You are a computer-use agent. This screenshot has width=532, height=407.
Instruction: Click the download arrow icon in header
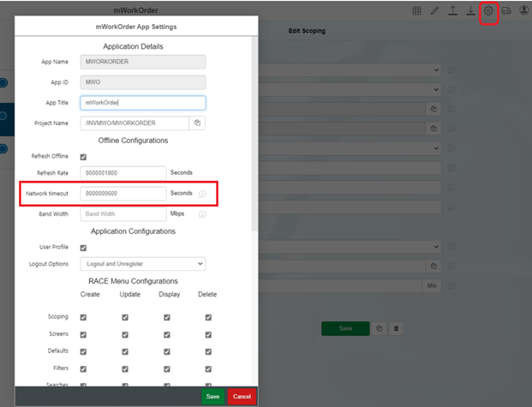pyautogui.click(x=470, y=11)
